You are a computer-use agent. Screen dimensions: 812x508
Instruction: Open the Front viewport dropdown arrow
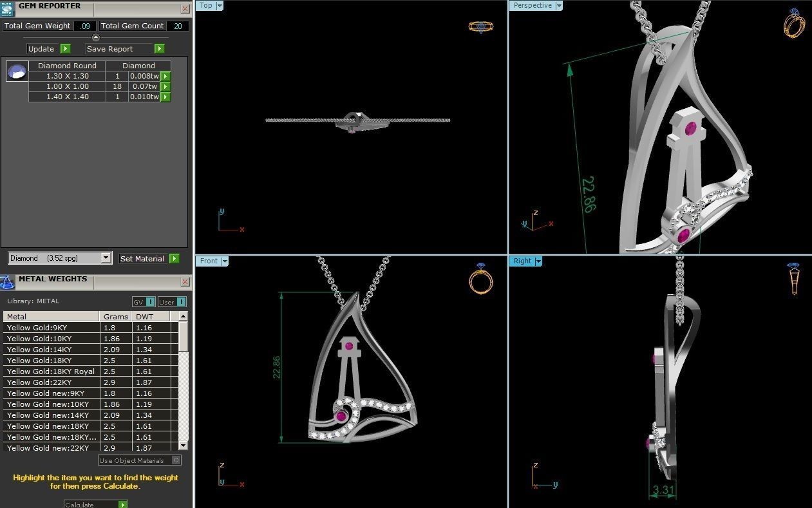coord(225,261)
